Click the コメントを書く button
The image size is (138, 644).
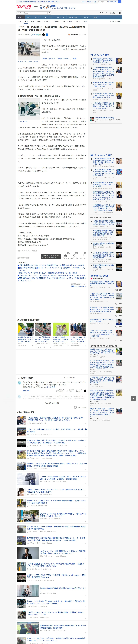pyautogui.click(x=69, y=378)
